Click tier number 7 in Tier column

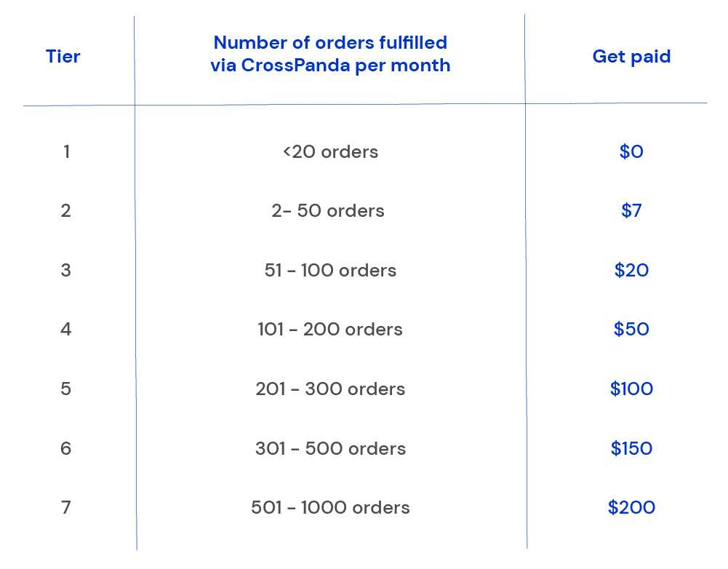click(66, 508)
